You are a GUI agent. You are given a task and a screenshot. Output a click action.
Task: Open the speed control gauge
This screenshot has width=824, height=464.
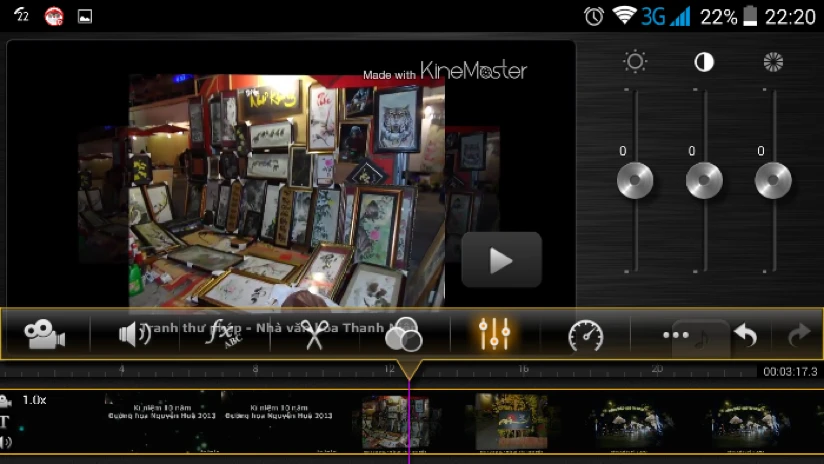[585, 335]
